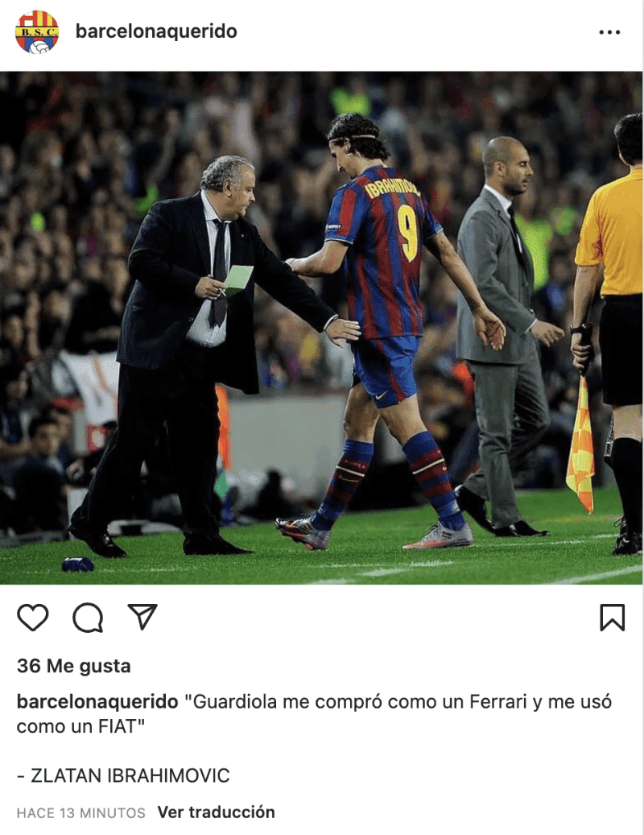Screen dimensions: 644x835
Task: Open comments via the speech bubble icon
Action: 88,618
